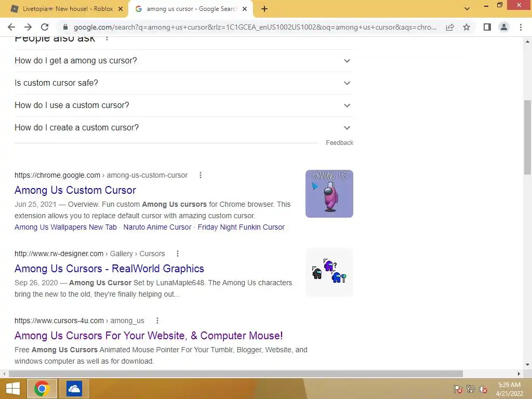Expand 'How do I create a custom cursor?'

click(x=184, y=128)
